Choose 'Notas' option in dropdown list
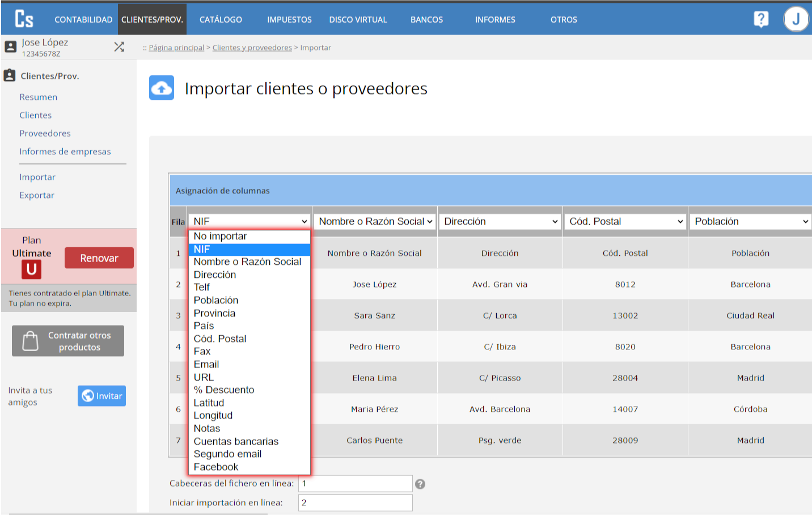The image size is (812, 515). (249, 428)
